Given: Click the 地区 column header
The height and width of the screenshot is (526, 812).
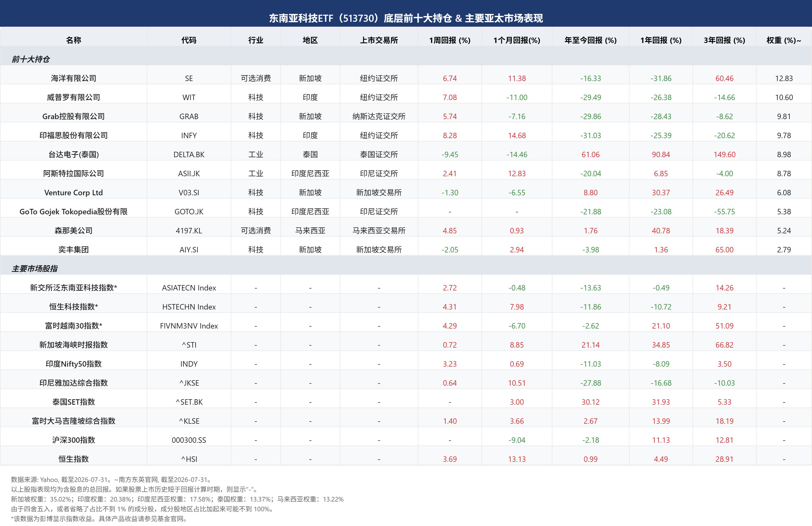Looking at the screenshot, I should click(310, 40).
